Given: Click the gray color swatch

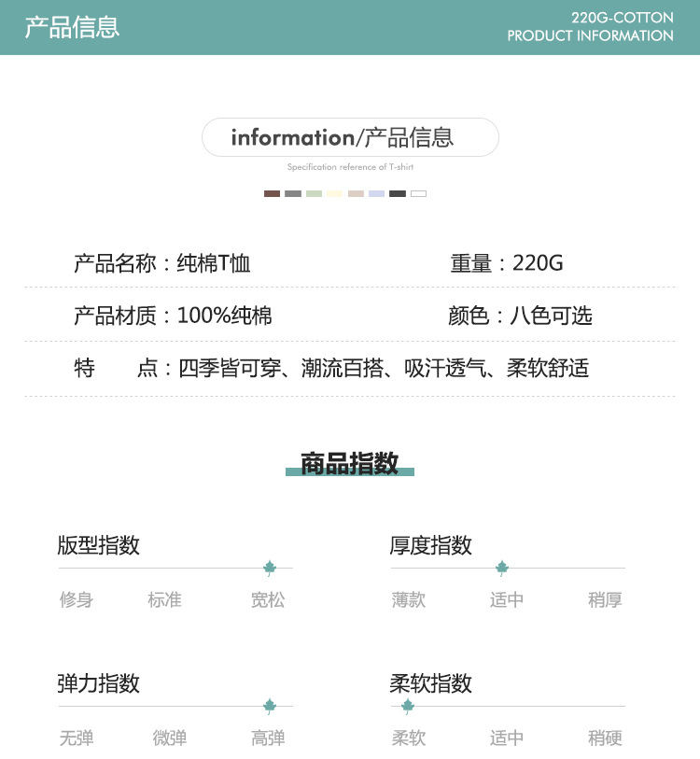Looking at the screenshot, I should 293,193.
